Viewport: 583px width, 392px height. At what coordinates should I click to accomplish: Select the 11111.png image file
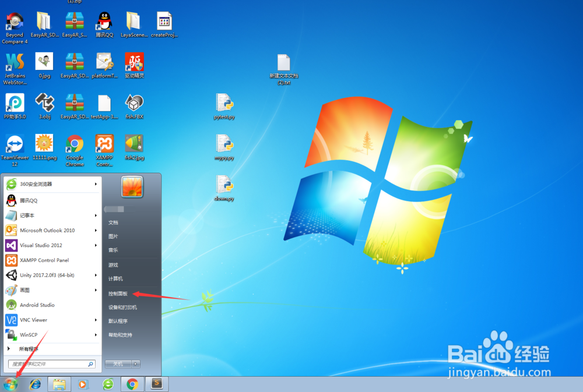[44, 147]
